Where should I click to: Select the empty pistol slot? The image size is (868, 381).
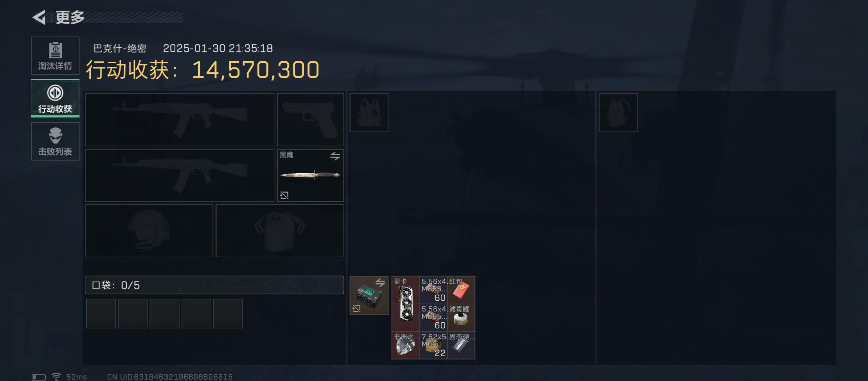point(311,120)
